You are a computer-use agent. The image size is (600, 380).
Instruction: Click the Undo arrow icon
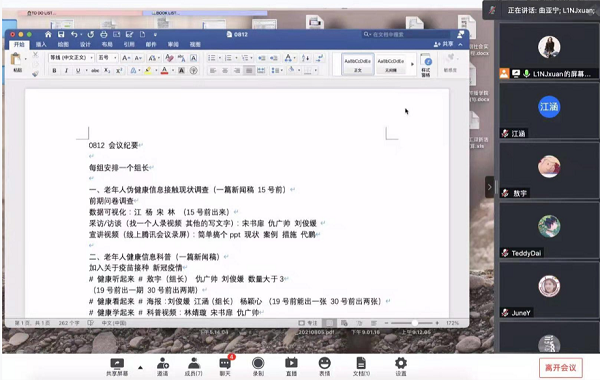[74, 34]
